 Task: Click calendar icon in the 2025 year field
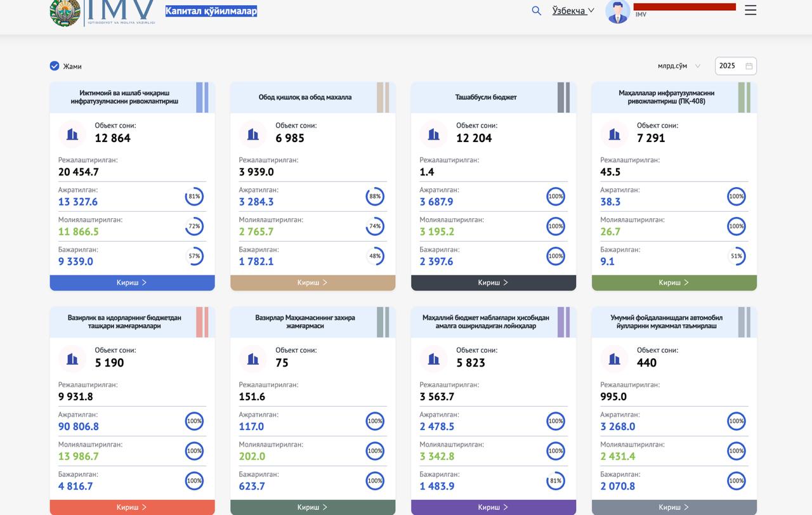coord(749,66)
